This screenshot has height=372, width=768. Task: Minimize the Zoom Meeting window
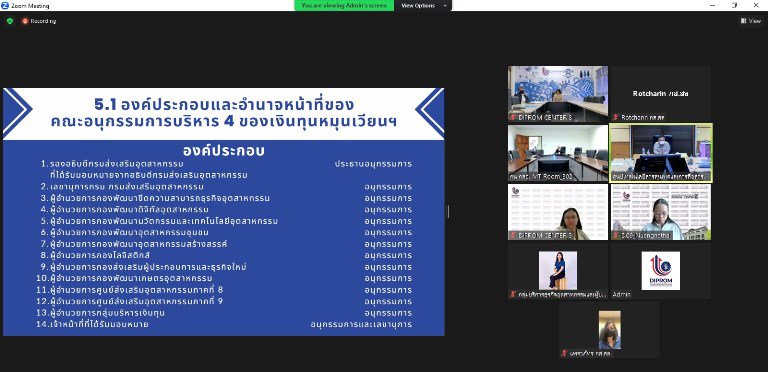pos(712,5)
